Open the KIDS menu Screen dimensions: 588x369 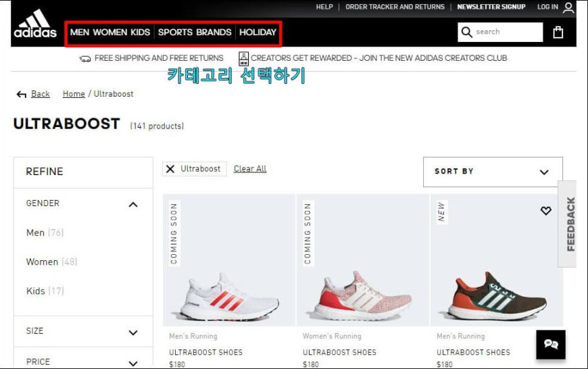141,32
